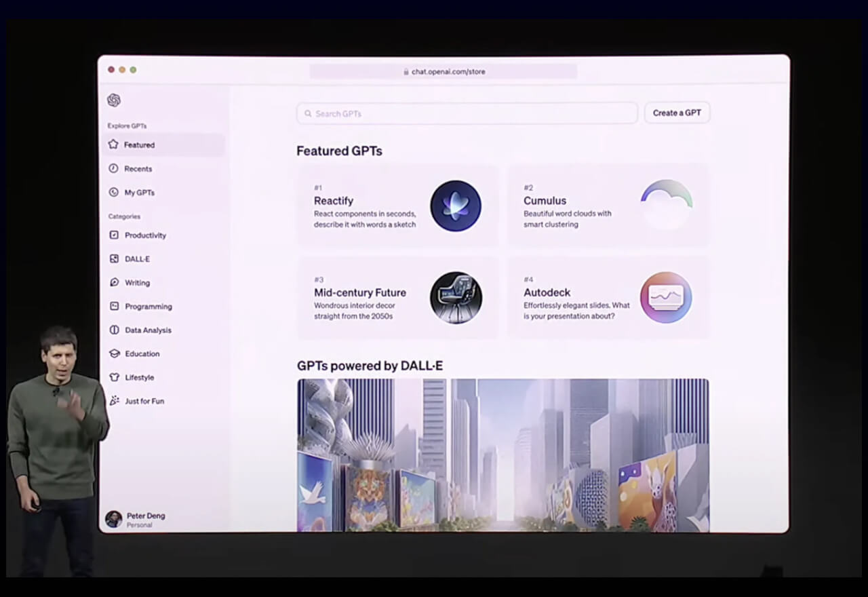Select the Cumulus cloud icon
Screen dimensions: 868x597
point(666,206)
